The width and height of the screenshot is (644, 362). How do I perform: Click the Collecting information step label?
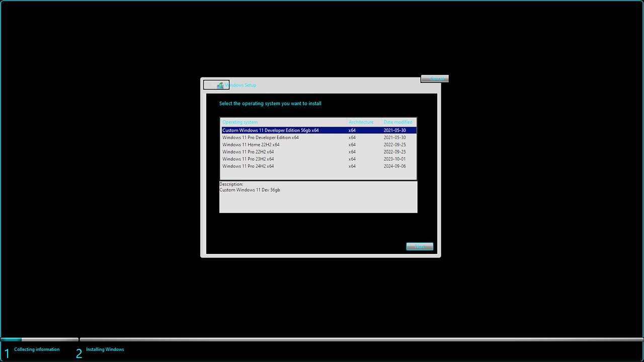(x=37, y=349)
